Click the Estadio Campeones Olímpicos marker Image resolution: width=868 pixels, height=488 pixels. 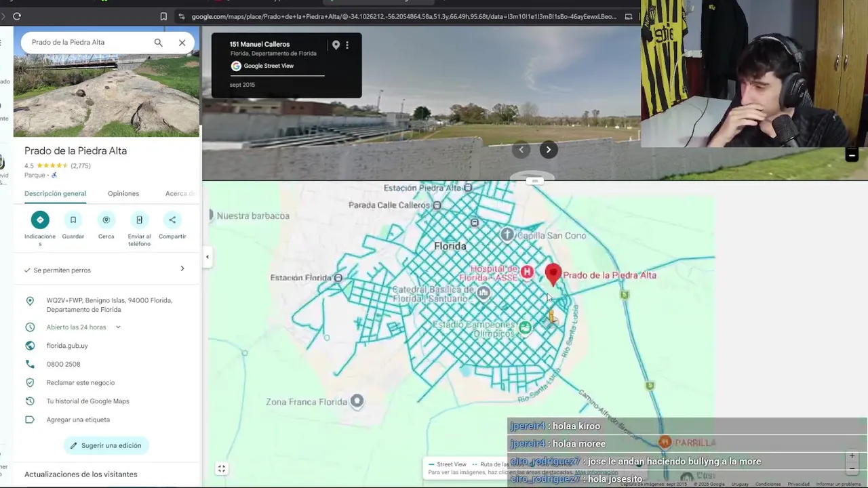click(525, 328)
